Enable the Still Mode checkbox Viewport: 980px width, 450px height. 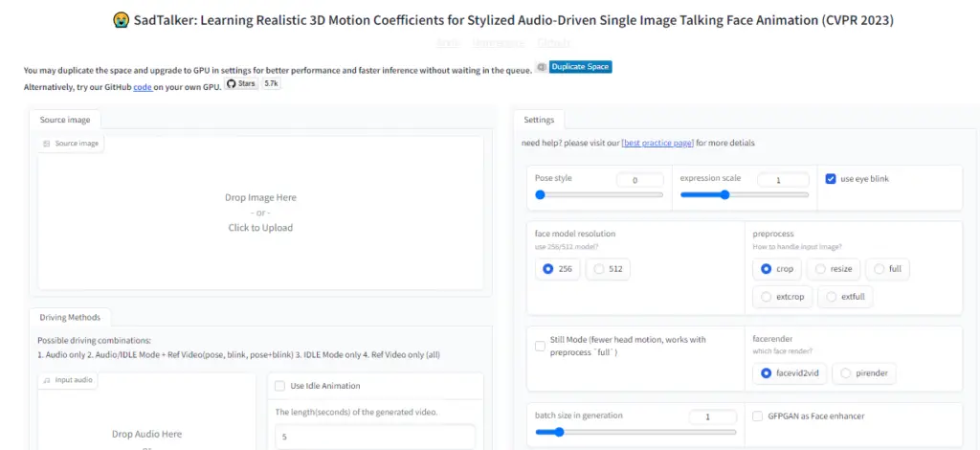pyautogui.click(x=540, y=347)
